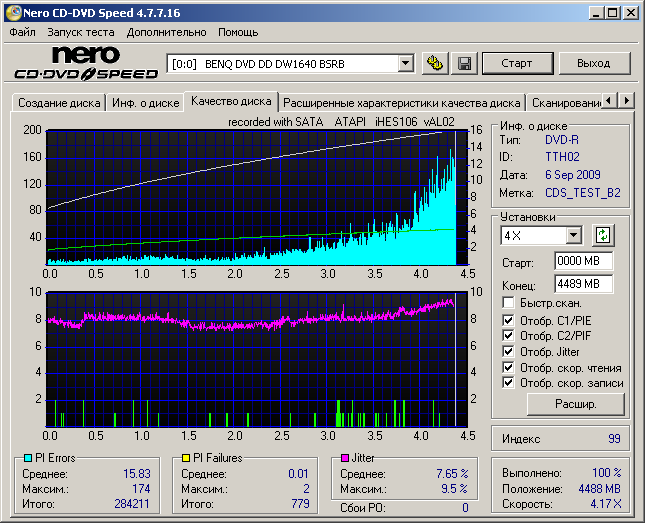Viewport: 645px width, 523px height.
Task: Click the Jitter average 7.65 %
Action: pos(452,474)
